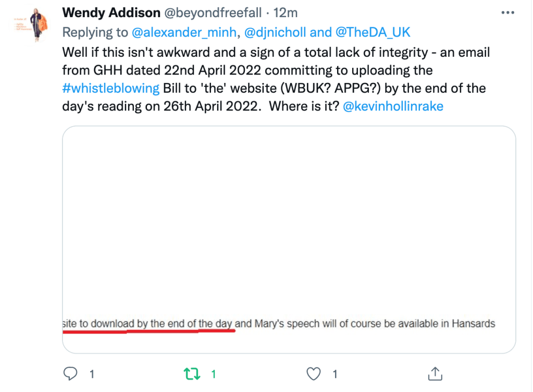The width and height of the screenshot is (533, 392).
Task: Open the tweet's more options menu
Action: click(x=507, y=13)
